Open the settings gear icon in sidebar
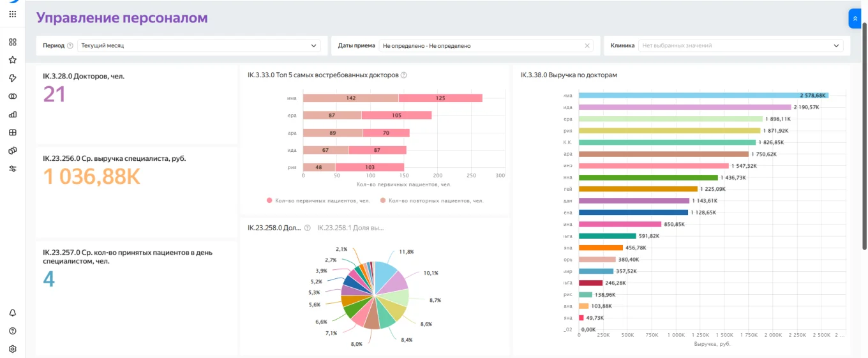The width and height of the screenshot is (868, 358). tap(12, 349)
